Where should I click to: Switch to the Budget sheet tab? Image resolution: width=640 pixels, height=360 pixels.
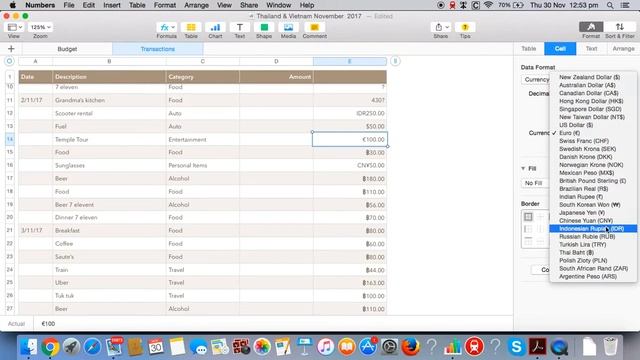coord(67,49)
